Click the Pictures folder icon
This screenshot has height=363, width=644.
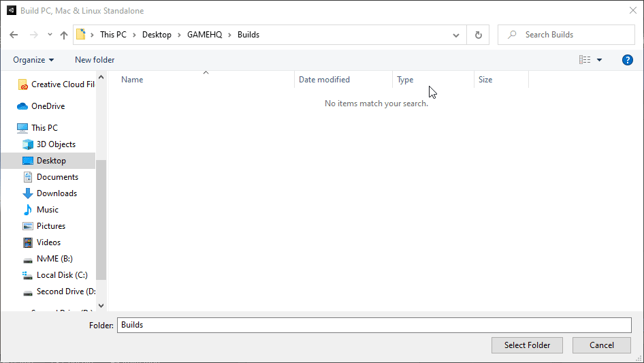tap(28, 226)
